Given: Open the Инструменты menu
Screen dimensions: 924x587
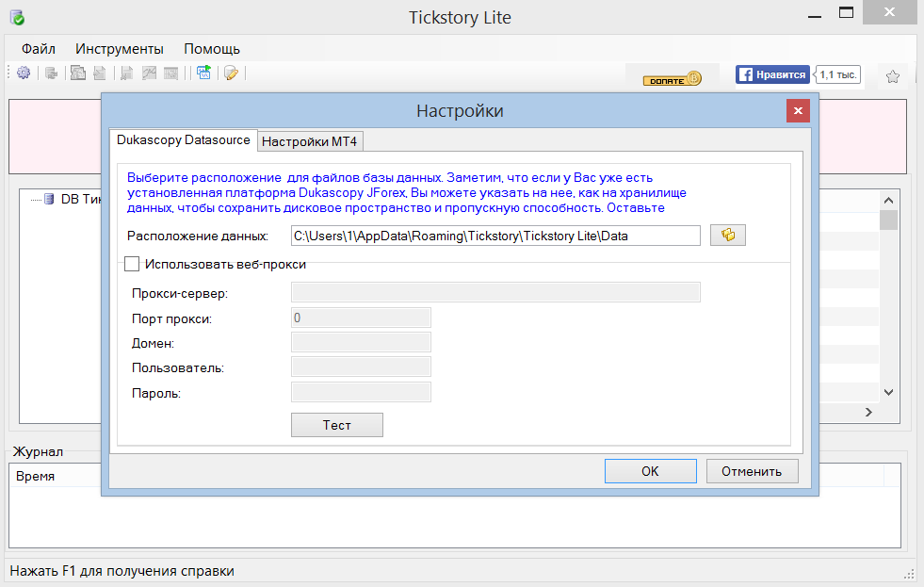Looking at the screenshot, I should point(120,49).
